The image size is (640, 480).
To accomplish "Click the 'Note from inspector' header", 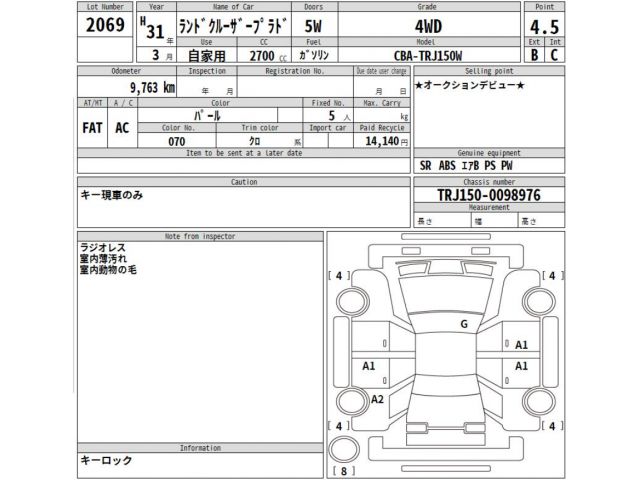I will (x=200, y=236).
